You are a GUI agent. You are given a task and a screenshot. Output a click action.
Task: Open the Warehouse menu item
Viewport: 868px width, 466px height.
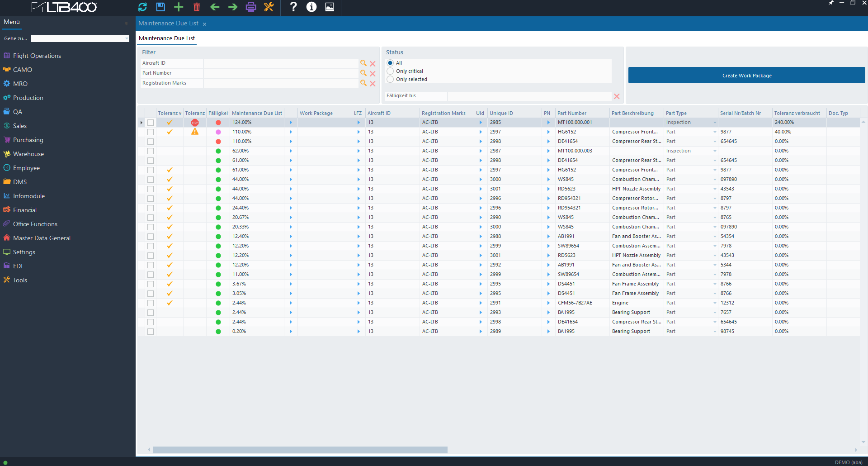[28, 154]
